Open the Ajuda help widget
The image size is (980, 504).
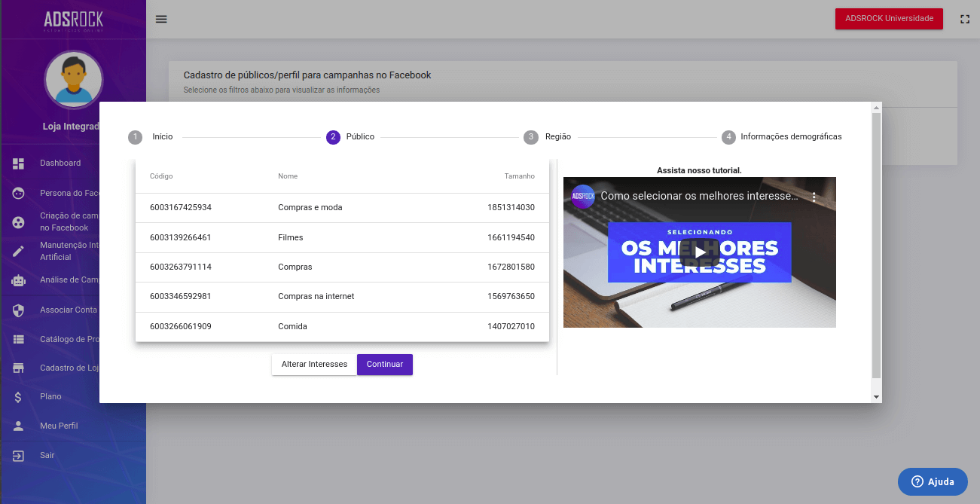point(932,482)
